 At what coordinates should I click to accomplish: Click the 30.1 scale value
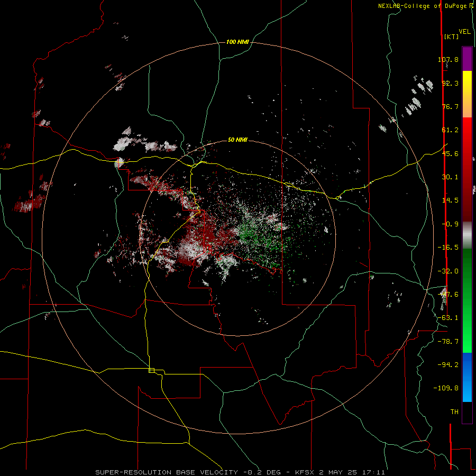[x=450, y=177]
